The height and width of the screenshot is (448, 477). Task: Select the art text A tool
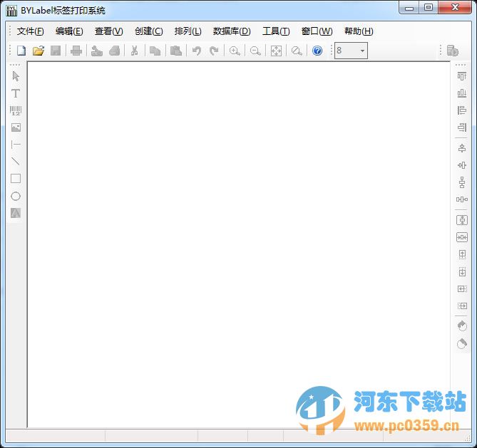(x=16, y=213)
